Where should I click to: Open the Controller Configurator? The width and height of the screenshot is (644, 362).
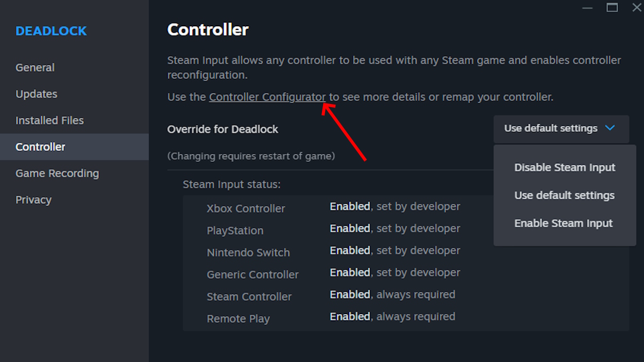[x=267, y=97]
